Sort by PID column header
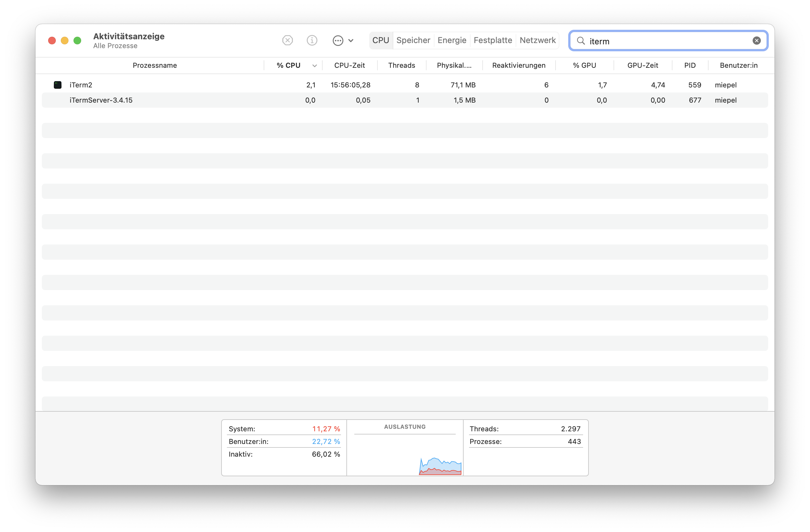 click(690, 65)
